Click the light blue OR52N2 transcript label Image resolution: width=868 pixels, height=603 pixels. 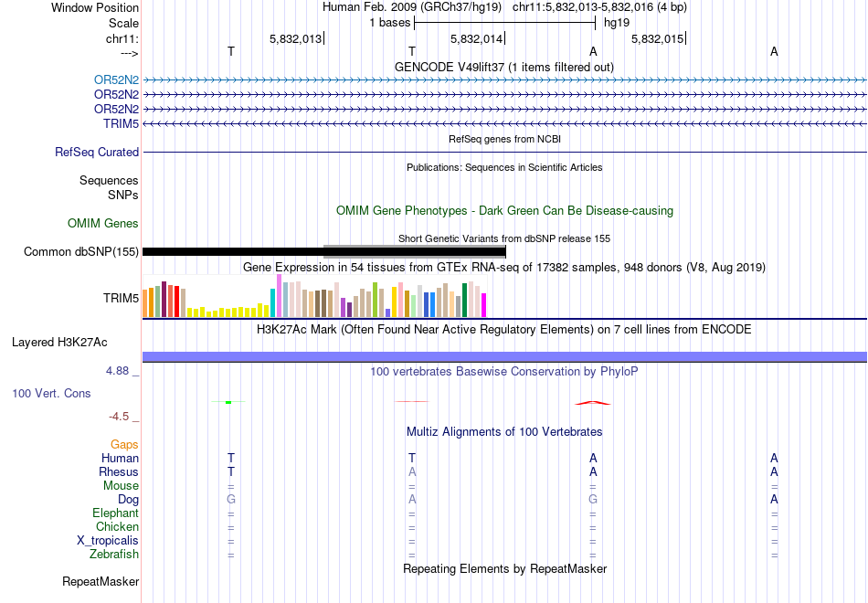[x=116, y=79]
